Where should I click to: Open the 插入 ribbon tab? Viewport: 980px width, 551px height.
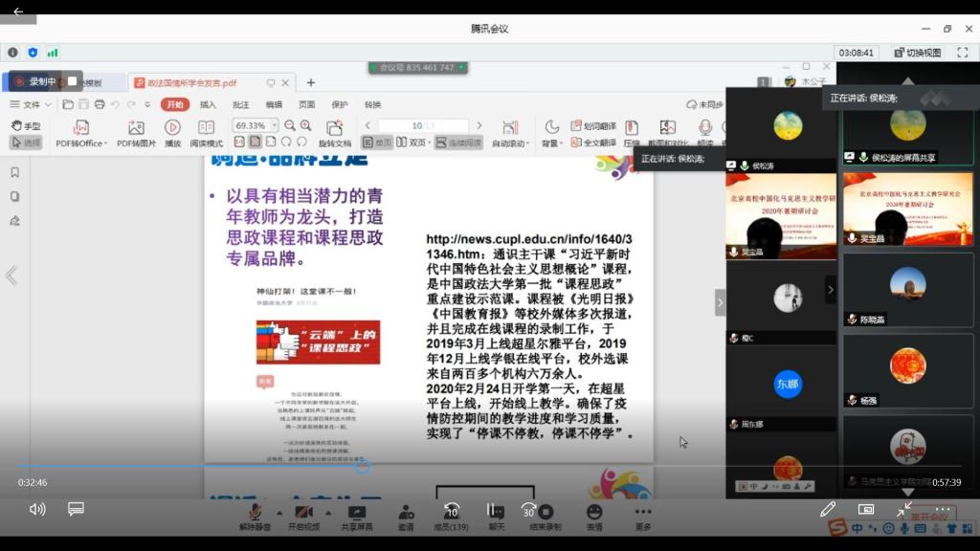click(208, 104)
